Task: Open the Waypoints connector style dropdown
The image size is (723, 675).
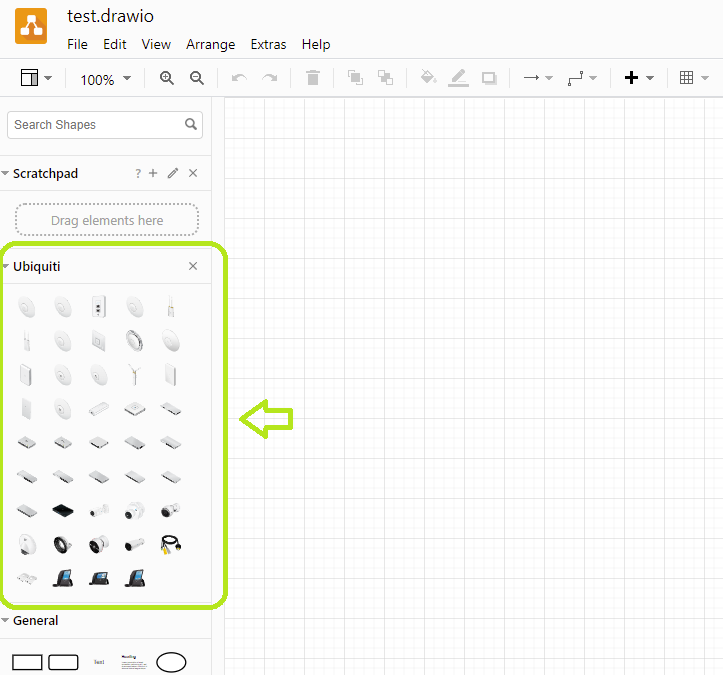Action: pyautogui.click(x=582, y=78)
